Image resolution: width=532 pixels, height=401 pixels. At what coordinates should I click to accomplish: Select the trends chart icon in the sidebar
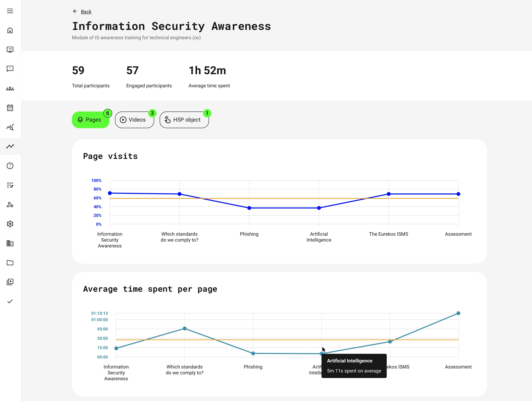10,146
